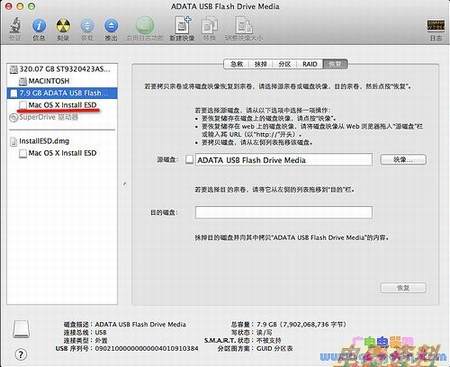Click the 映像... (Image) button
This screenshot has height=367, width=450.
click(x=403, y=160)
